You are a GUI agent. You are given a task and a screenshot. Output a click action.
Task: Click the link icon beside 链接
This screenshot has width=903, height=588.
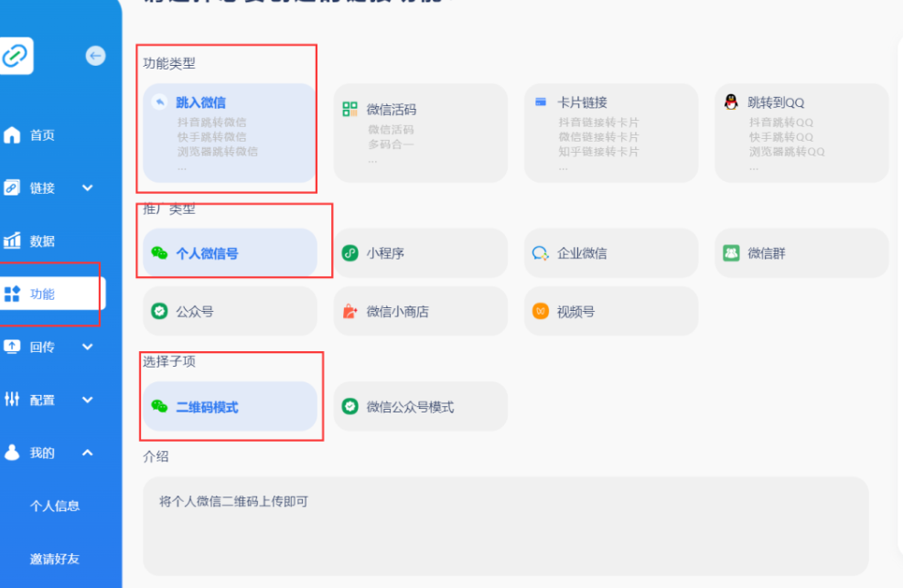click(x=12, y=188)
